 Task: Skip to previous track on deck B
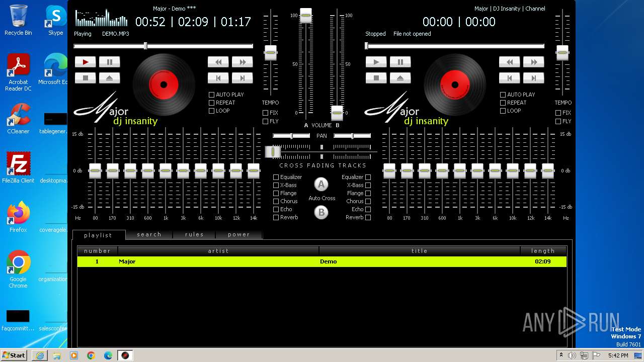510,78
